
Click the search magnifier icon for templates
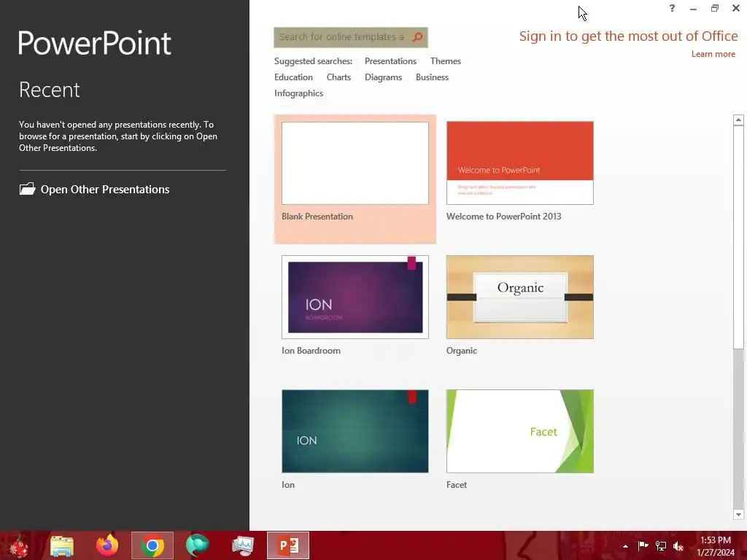[x=417, y=37]
